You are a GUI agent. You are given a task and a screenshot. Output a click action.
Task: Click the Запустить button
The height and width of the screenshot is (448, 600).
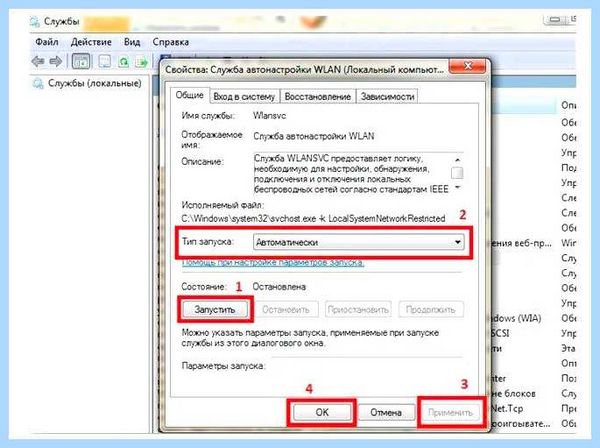(215, 309)
